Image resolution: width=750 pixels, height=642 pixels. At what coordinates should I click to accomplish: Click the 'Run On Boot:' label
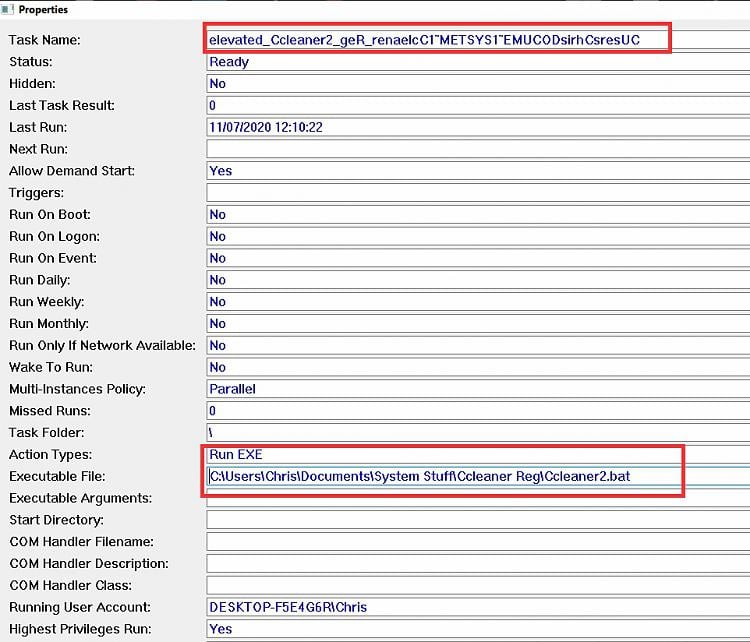coord(50,214)
